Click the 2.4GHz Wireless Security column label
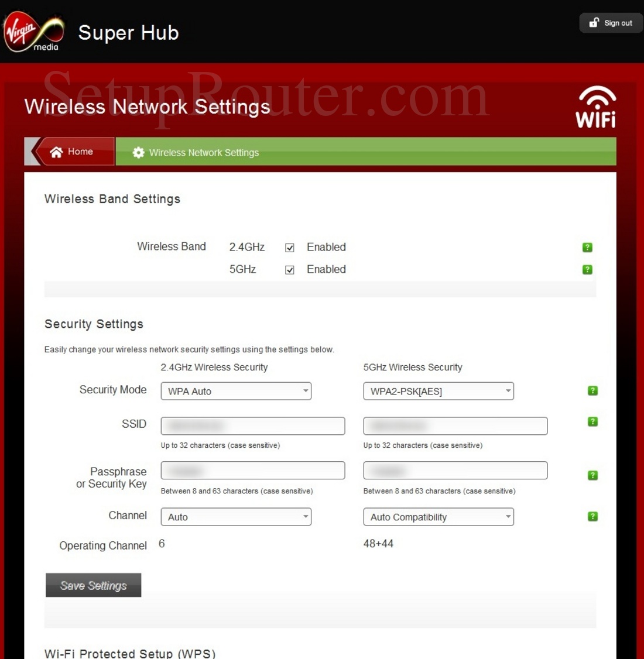The height and width of the screenshot is (659, 644). point(214,368)
